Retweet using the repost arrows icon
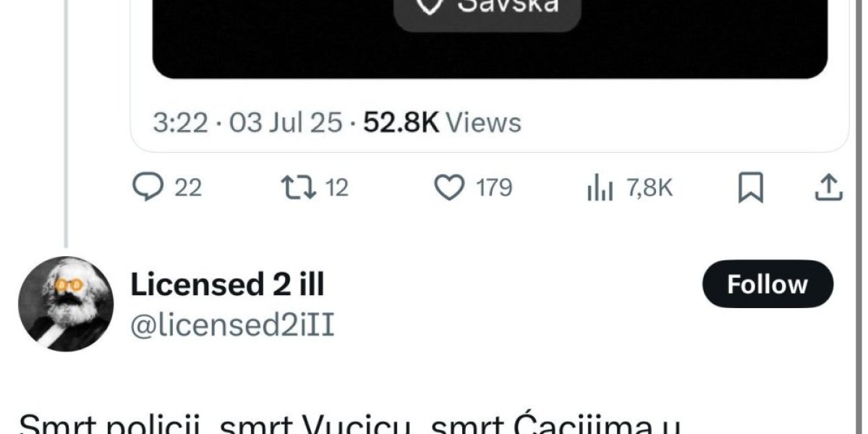Viewport: 868px width, 434px height. tap(297, 188)
